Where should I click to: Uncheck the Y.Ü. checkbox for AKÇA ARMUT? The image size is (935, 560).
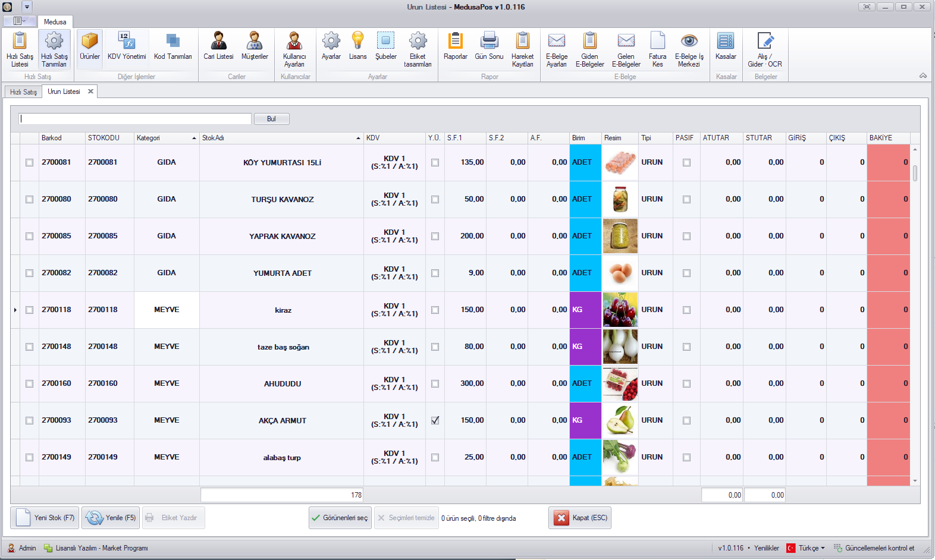[435, 420]
